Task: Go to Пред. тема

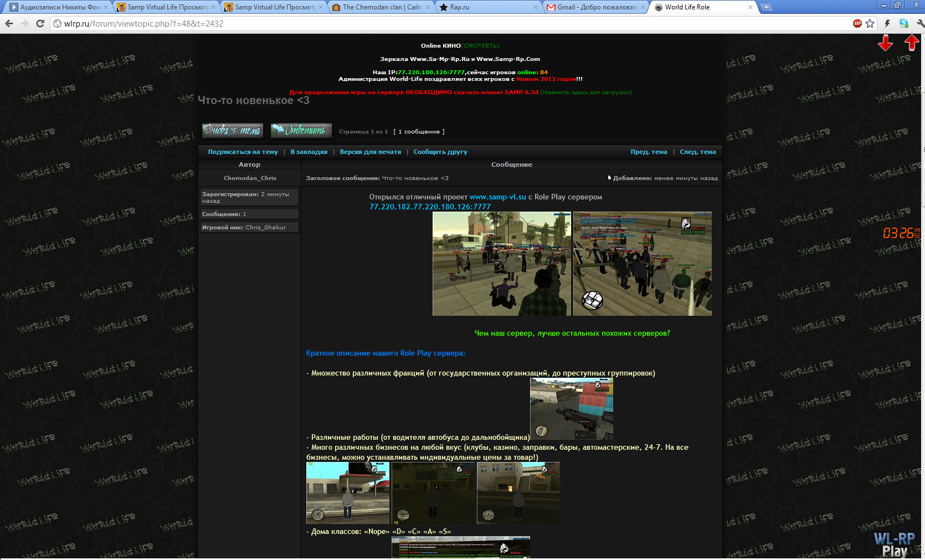Action: (649, 152)
